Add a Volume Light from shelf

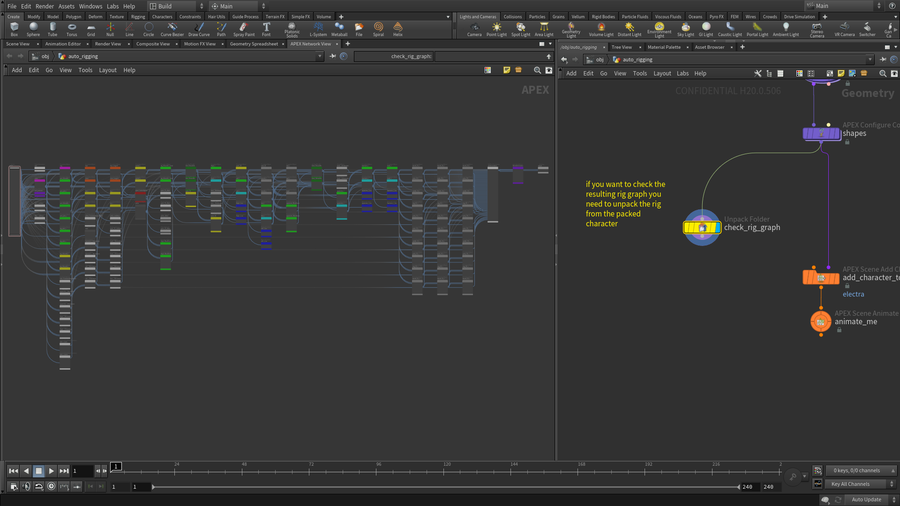click(601, 30)
